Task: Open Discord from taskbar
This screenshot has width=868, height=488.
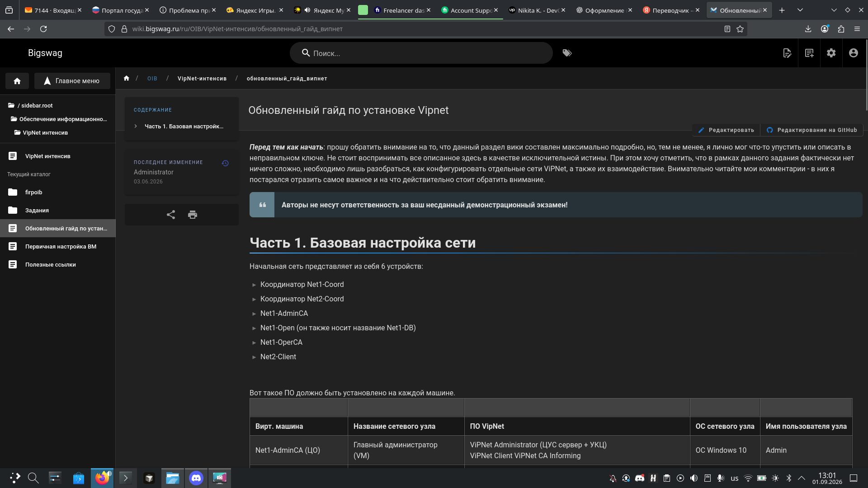Action: tap(196, 478)
